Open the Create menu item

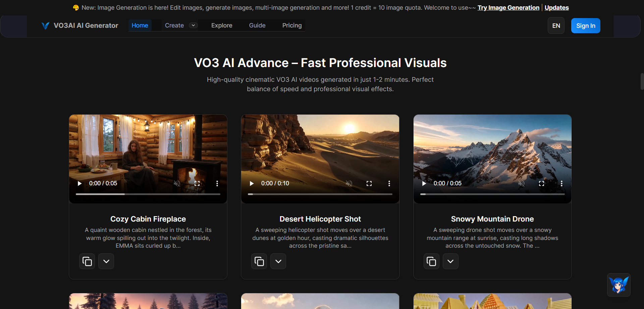(x=174, y=25)
